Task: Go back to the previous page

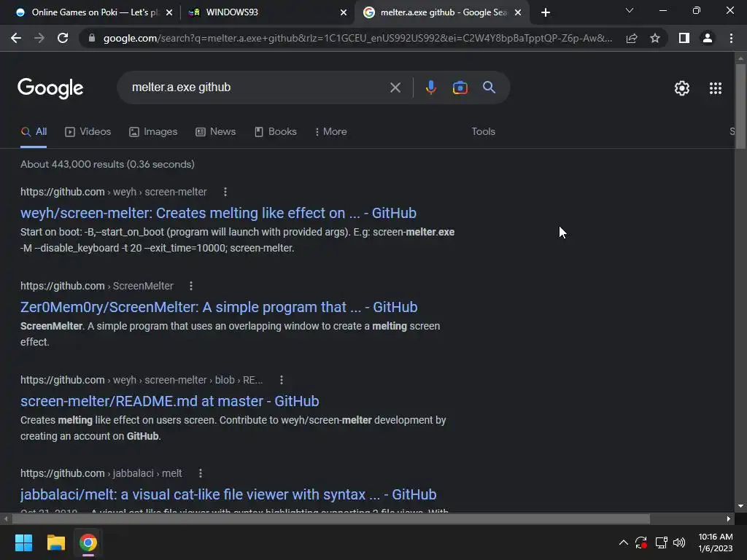Action: pyautogui.click(x=16, y=38)
